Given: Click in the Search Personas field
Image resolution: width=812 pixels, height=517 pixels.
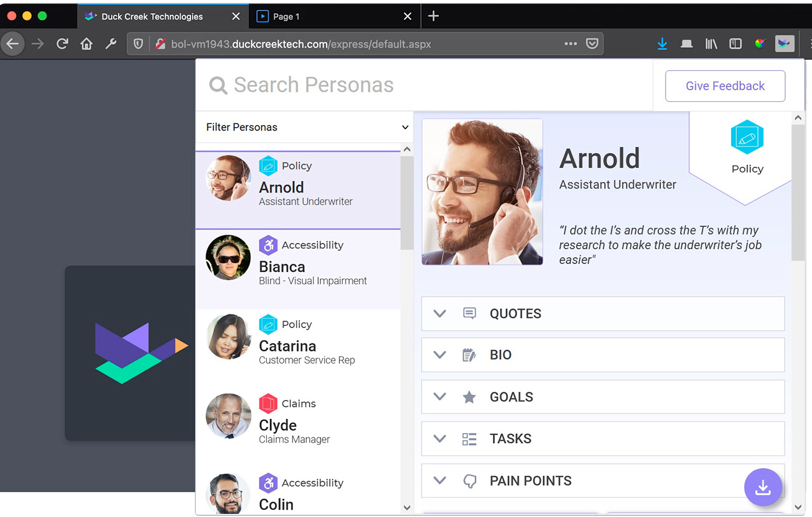Looking at the screenshot, I should pyautogui.click(x=424, y=85).
